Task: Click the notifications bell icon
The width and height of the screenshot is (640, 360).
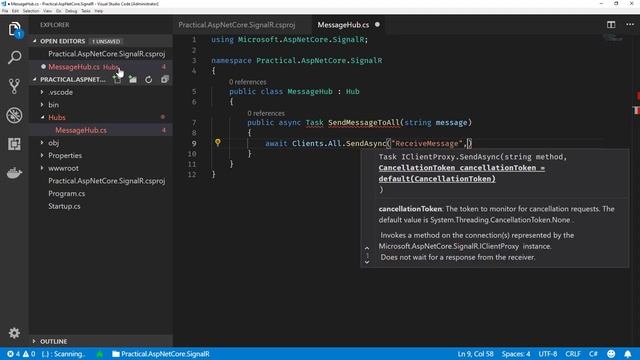Action: (628, 354)
